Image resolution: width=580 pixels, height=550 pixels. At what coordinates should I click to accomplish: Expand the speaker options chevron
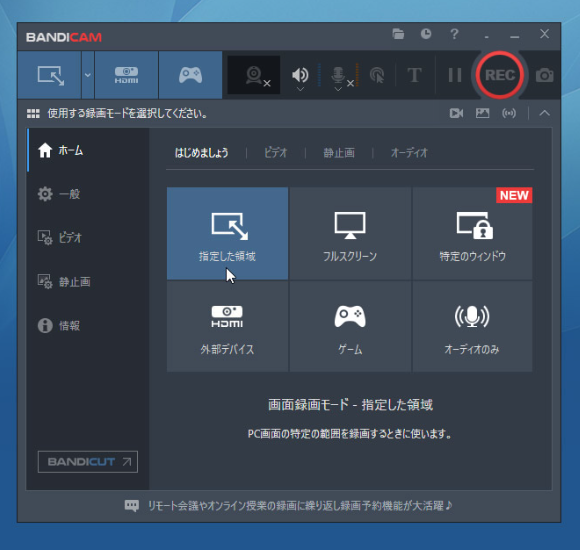click(x=300, y=89)
